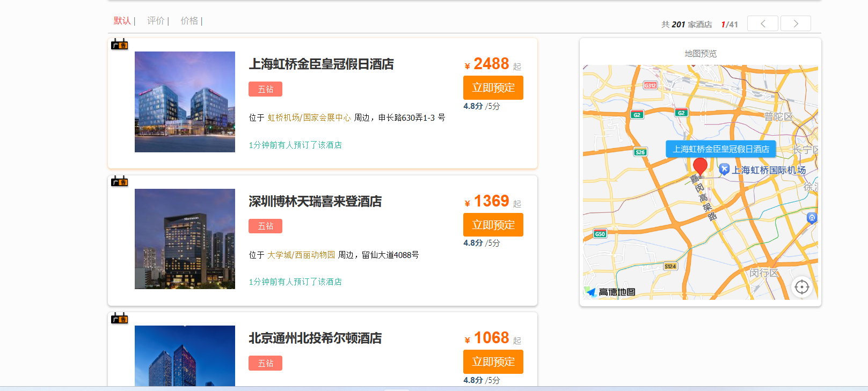The image size is (868, 391).
Task: Open 上海虹桥金臣皇冠假日酒店 hotel title
Action: 321,64
